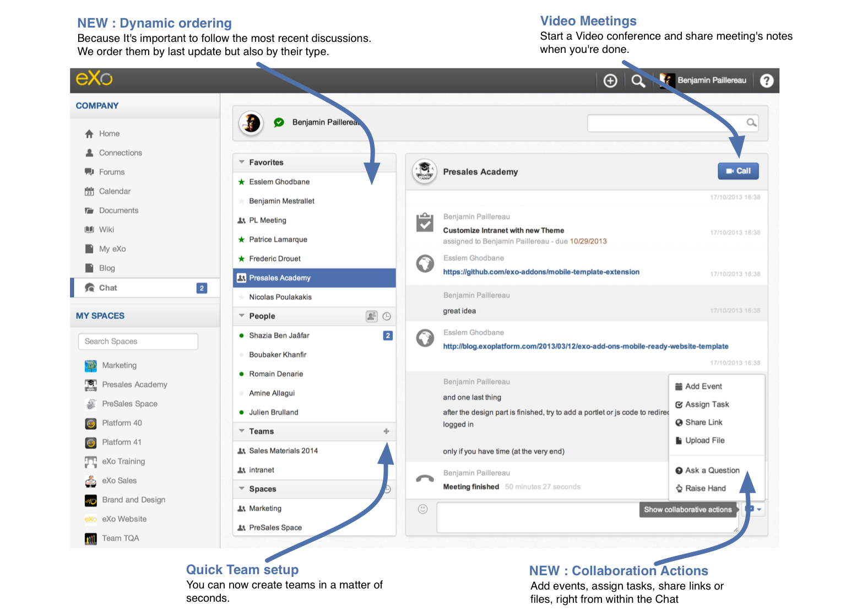Open chat with Romain Denarie

click(x=315, y=374)
